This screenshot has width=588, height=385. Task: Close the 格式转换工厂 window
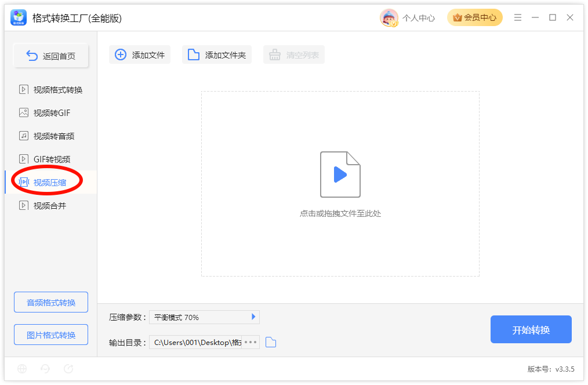(x=570, y=17)
